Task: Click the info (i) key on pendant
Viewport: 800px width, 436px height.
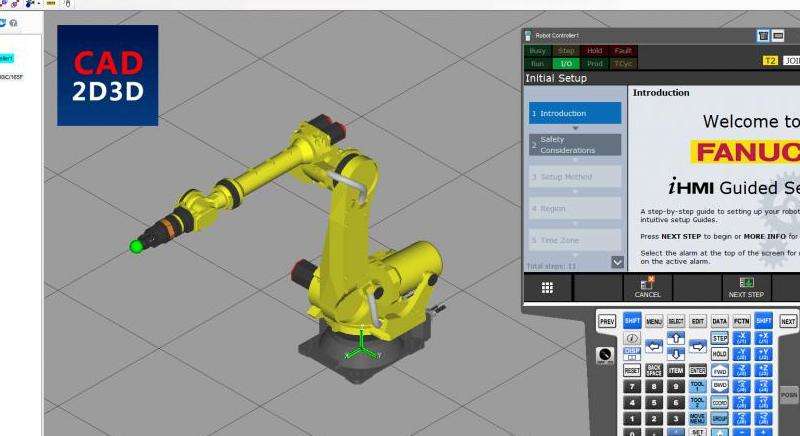Action: [632, 339]
